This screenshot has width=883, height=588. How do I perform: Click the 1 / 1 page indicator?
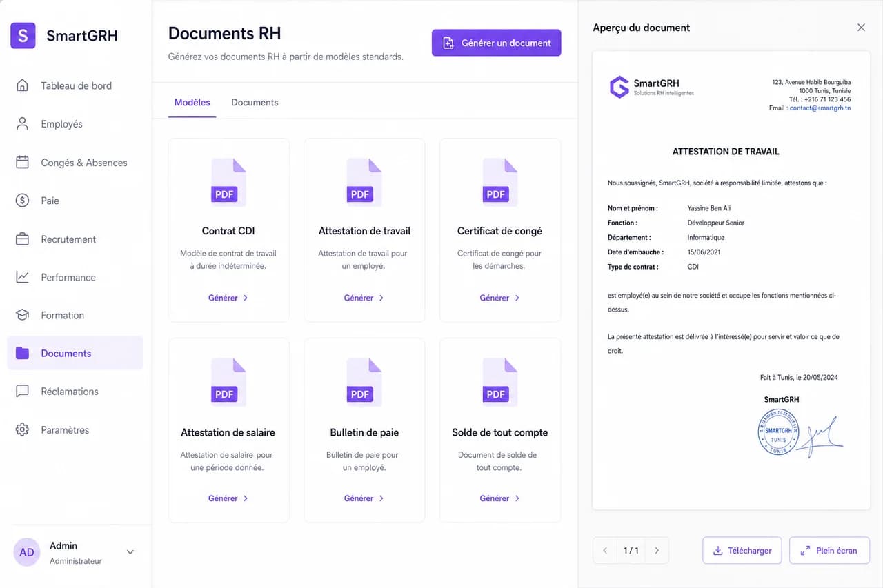tap(631, 550)
